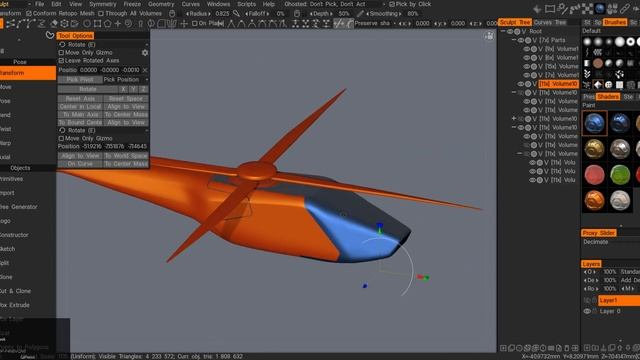Hide the [7x] Parts group eye icon
This screenshot has width=640, height=360.
pyautogui.click(x=521, y=40)
